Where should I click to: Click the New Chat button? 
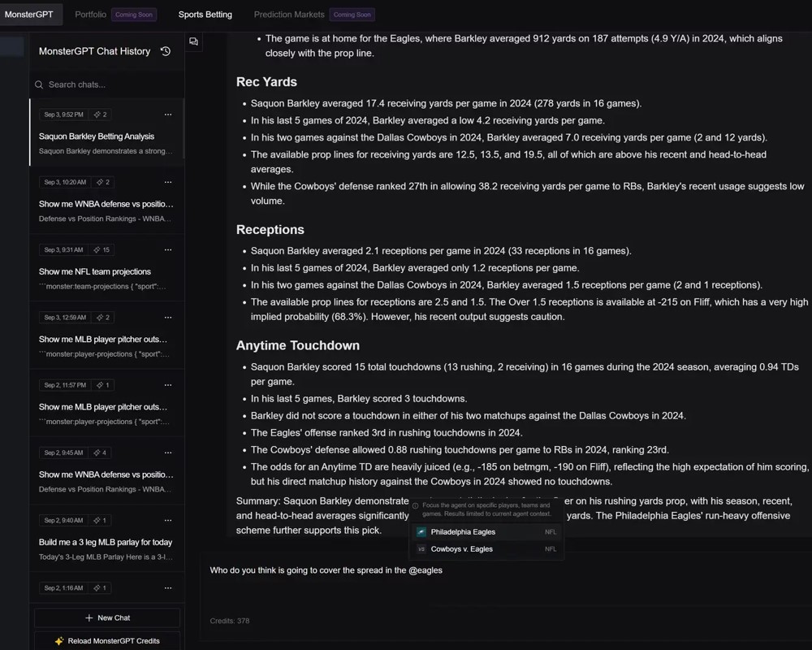point(106,617)
